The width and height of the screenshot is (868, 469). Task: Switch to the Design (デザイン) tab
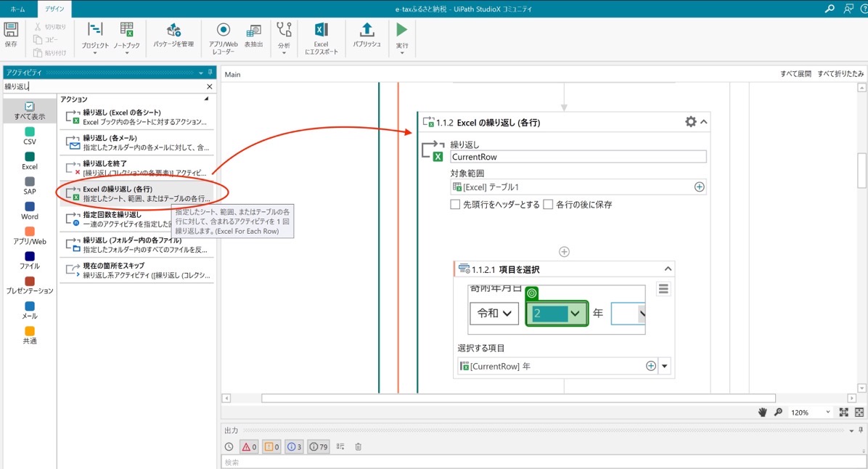54,9
